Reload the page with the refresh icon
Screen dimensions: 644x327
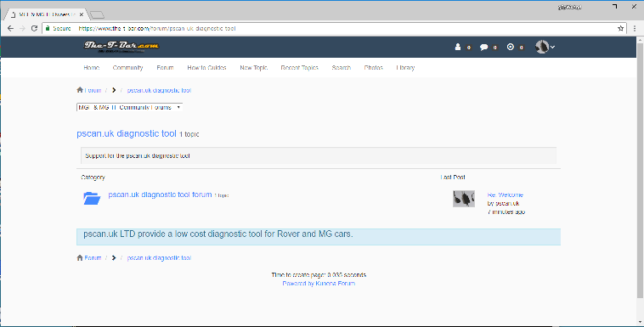(x=35, y=28)
